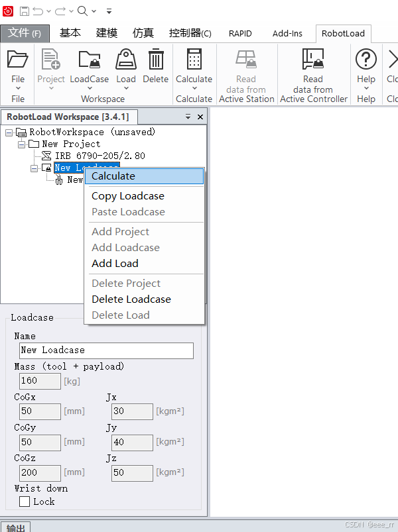Expand the LoadCase dropdown chevron

90,88
